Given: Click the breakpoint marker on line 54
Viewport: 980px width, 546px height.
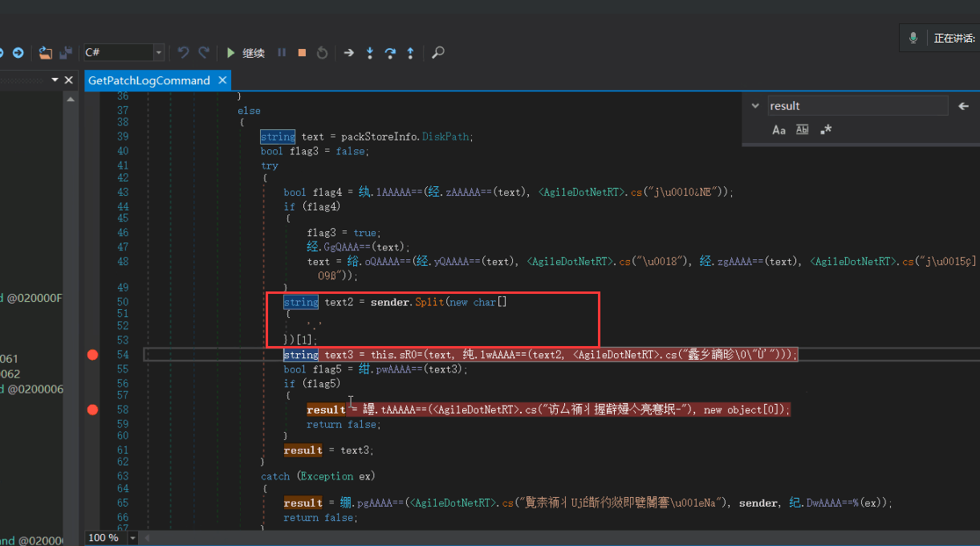Looking at the screenshot, I should pos(92,355).
